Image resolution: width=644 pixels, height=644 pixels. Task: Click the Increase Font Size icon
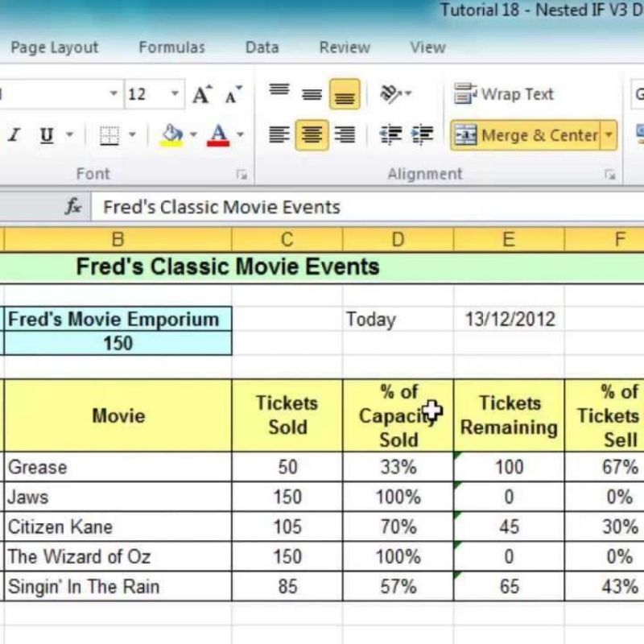point(204,93)
